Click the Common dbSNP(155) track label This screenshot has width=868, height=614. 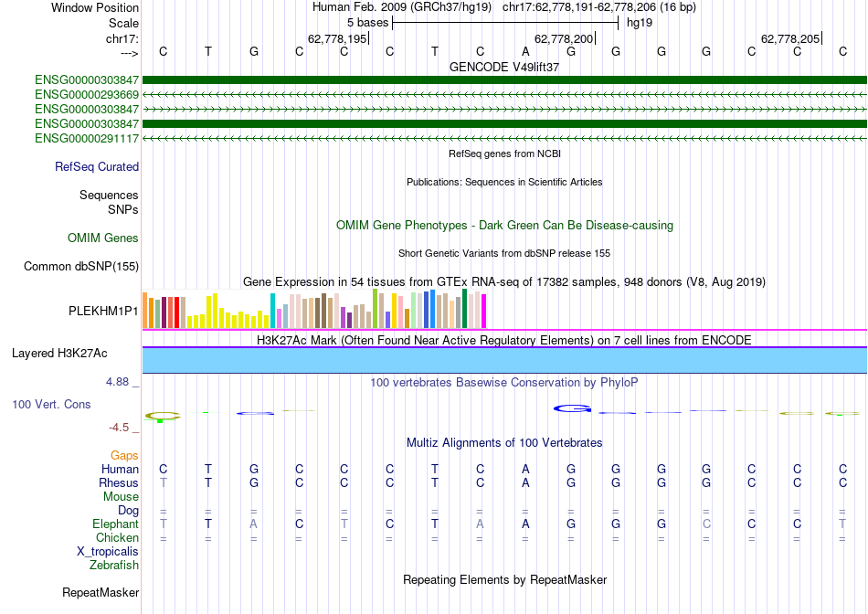(81, 266)
